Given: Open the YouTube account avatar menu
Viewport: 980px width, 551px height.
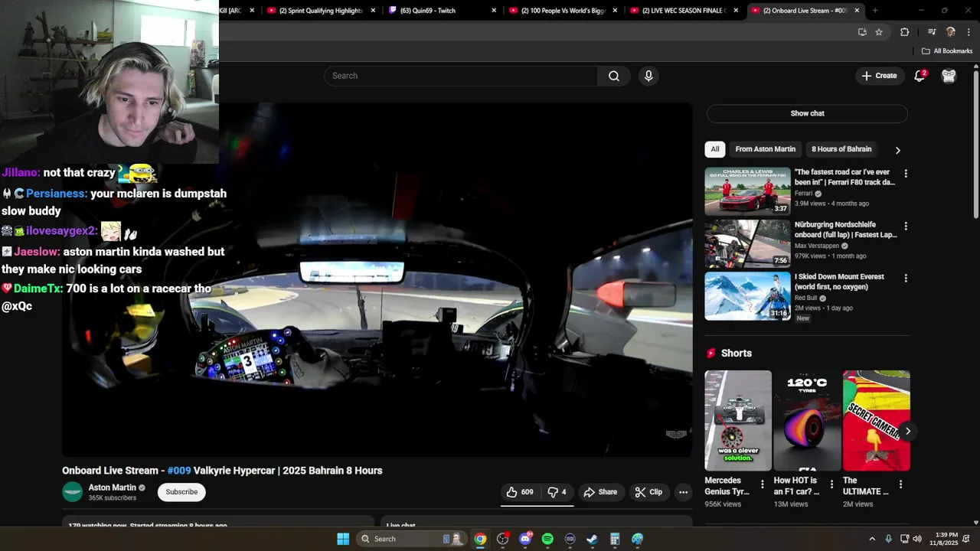Looking at the screenshot, I should pyautogui.click(x=949, y=76).
